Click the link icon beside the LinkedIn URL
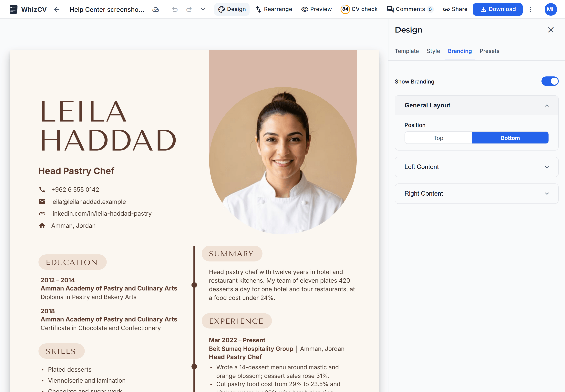This screenshot has height=392, width=565. [x=42, y=214]
